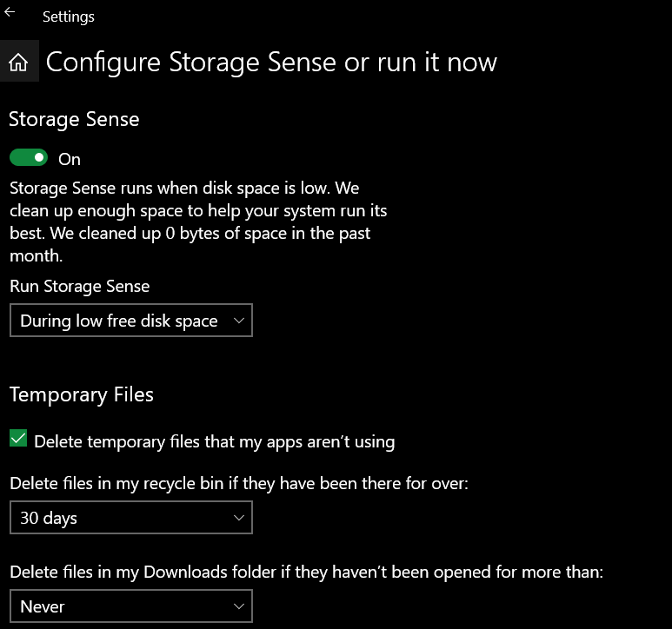Screen dimensions: 672x629
Task: Click the back arrow in Settings
Action: coord(10,12)
